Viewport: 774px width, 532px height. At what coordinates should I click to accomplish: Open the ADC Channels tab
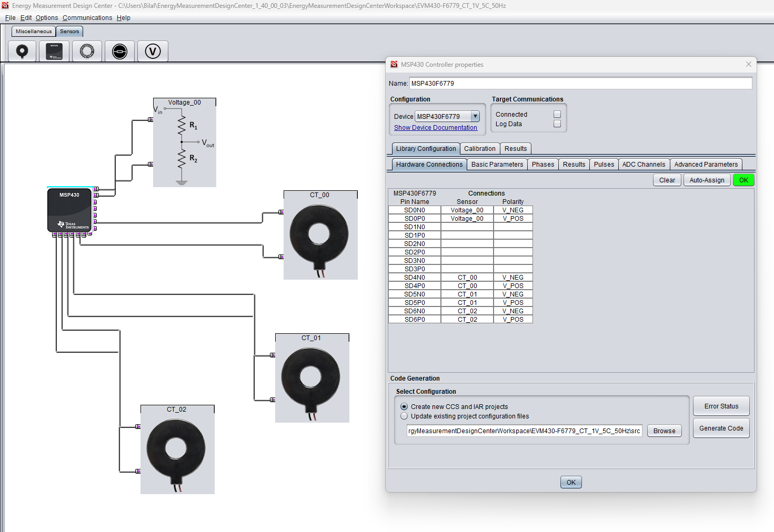644,165
